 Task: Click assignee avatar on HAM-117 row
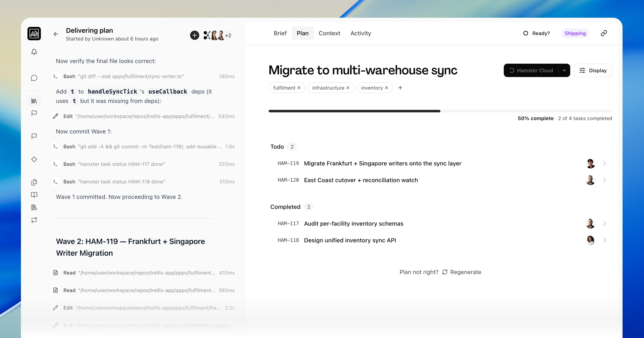tap(591, 224)
